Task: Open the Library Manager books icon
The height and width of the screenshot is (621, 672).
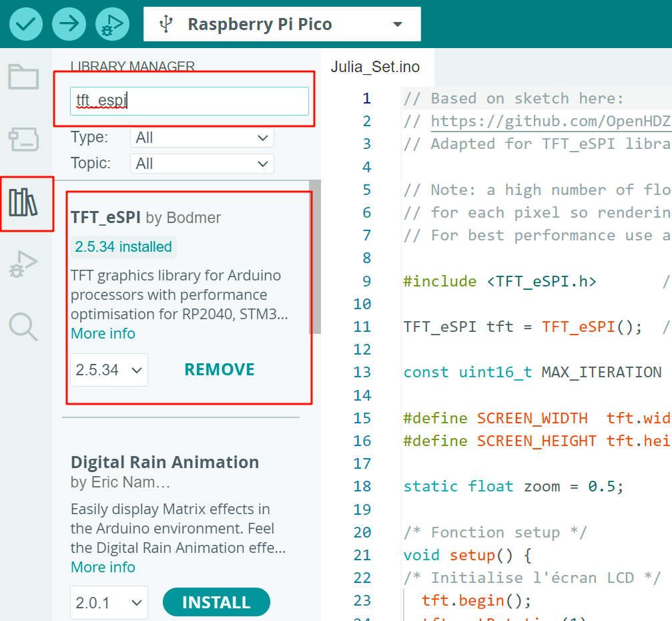Action: click(x=23, y=202)
